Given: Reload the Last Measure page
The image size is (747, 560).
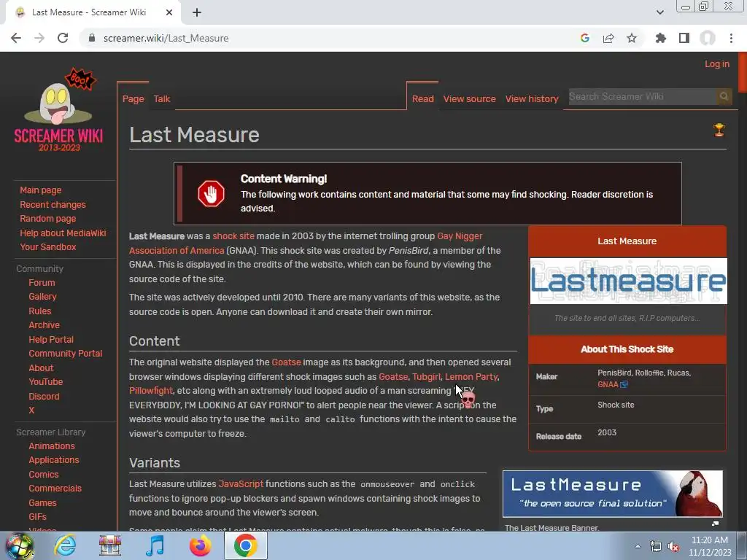Looking at the screenshot, I should [x=63, y=38].
